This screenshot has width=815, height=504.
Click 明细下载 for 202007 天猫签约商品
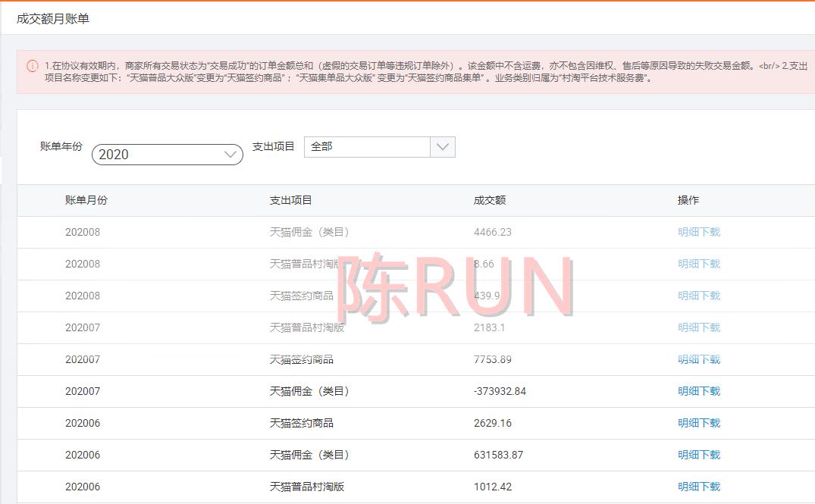697,359
